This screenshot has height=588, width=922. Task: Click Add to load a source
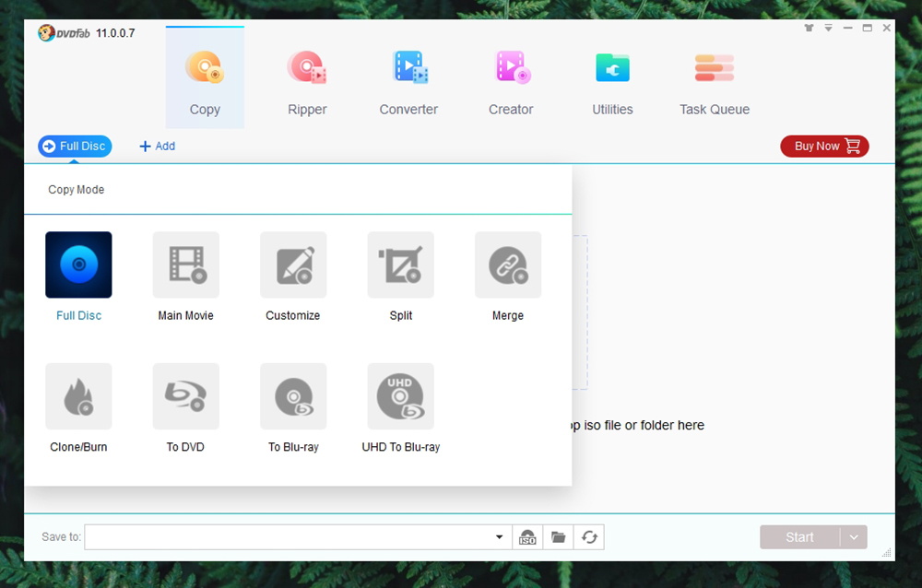157,146
